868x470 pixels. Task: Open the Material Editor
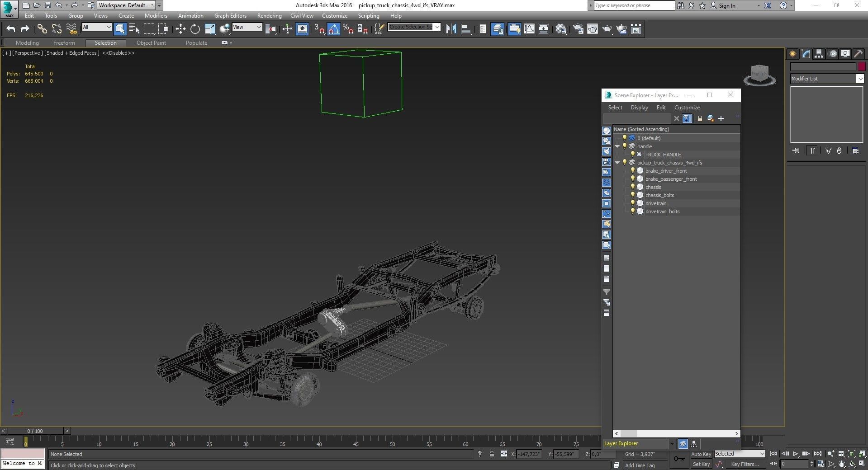[x=561, y=29]
